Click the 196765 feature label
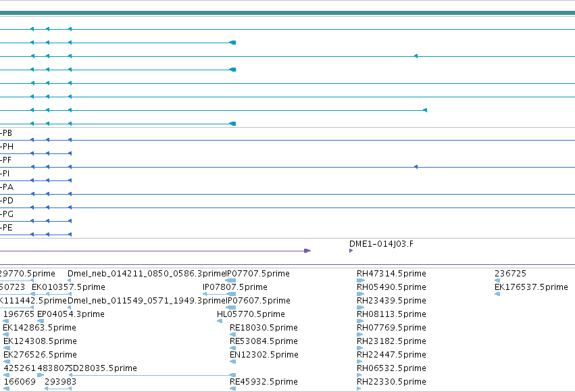Viewport: 575px width, 392px height. tap(19, 314)
